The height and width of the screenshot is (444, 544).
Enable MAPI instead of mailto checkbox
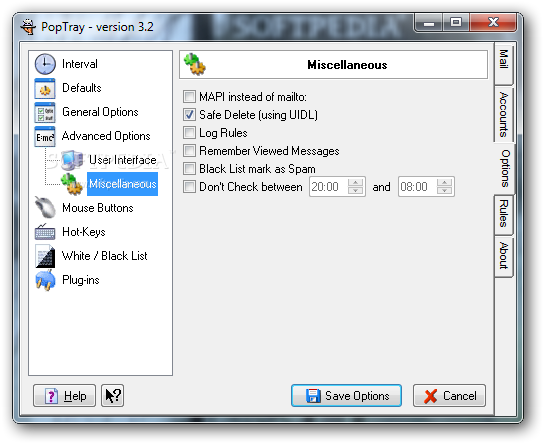189,96
